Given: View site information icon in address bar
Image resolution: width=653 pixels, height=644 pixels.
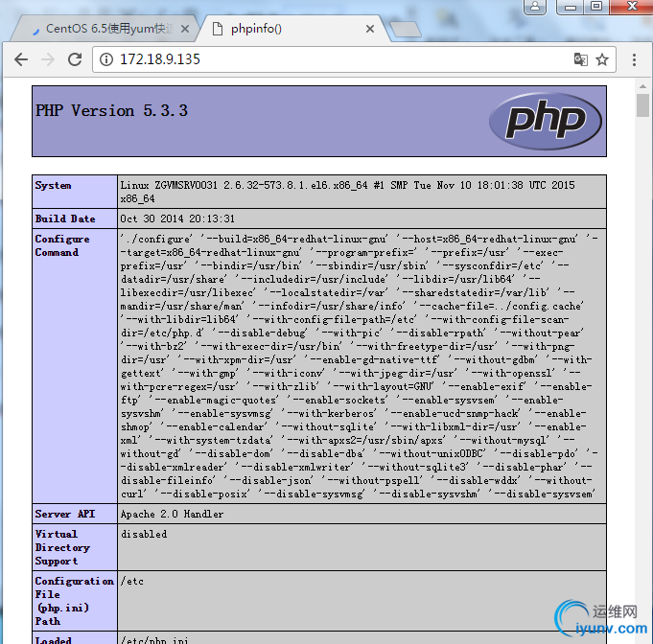Looking at the screenshot, I should (x=106, y=59).
